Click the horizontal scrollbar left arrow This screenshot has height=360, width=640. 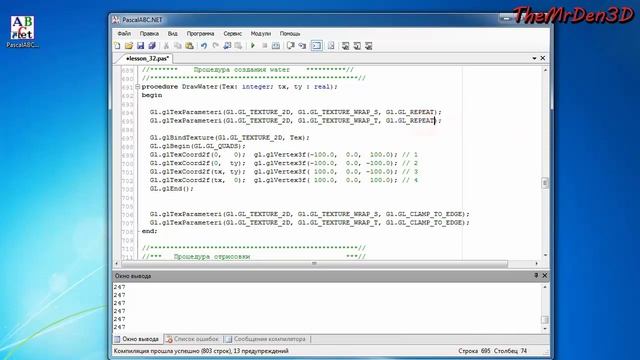point(117,264)
